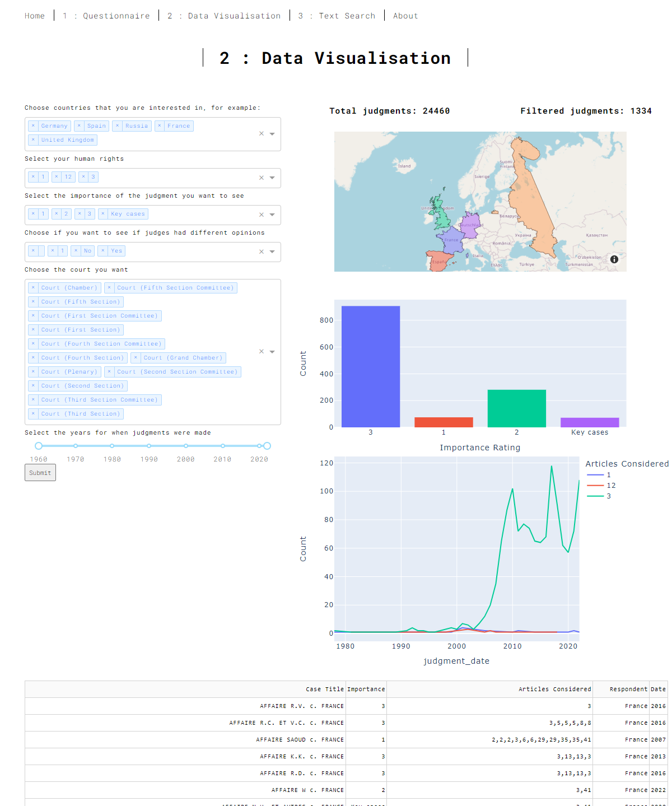Clear all selected human rights
This screenshot has height=806, width=672.
pos(262,178)
